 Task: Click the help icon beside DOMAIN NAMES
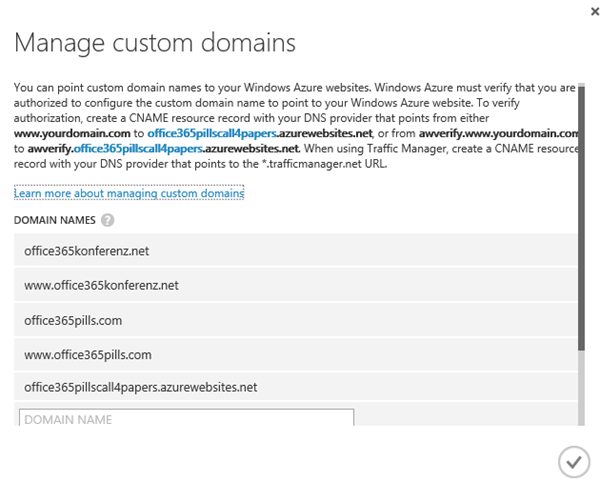pos(107,220)
